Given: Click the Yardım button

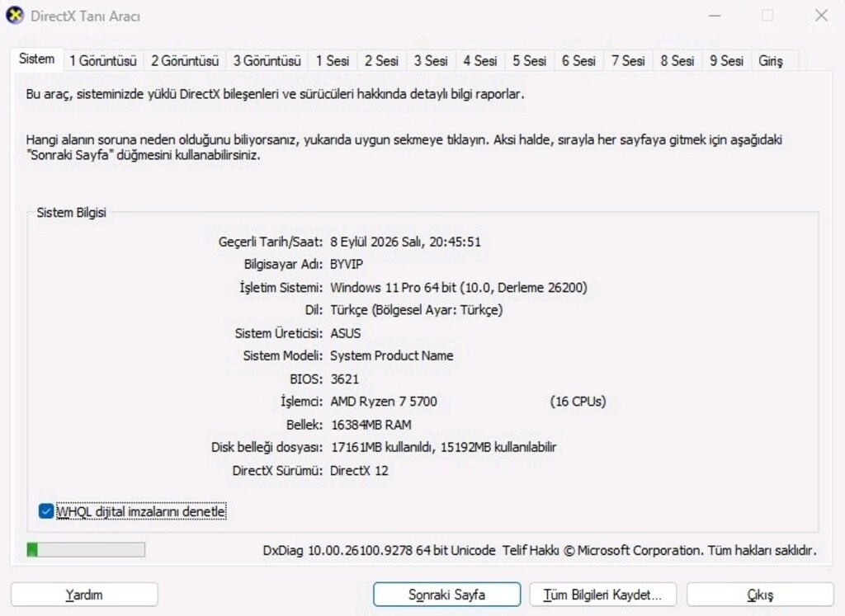Looking at the screenshot, I should pos(84,595).
